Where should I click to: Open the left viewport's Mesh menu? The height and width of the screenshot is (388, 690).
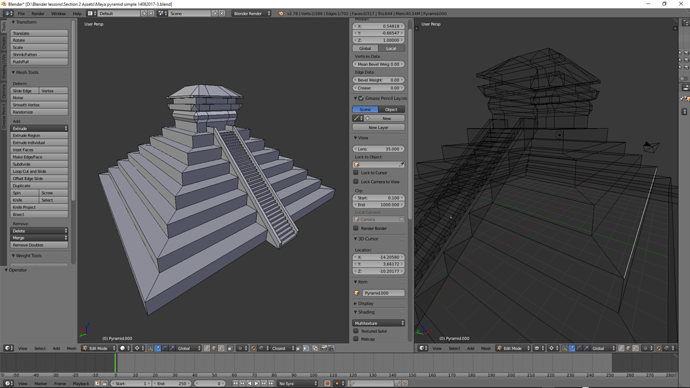[71, 348]
